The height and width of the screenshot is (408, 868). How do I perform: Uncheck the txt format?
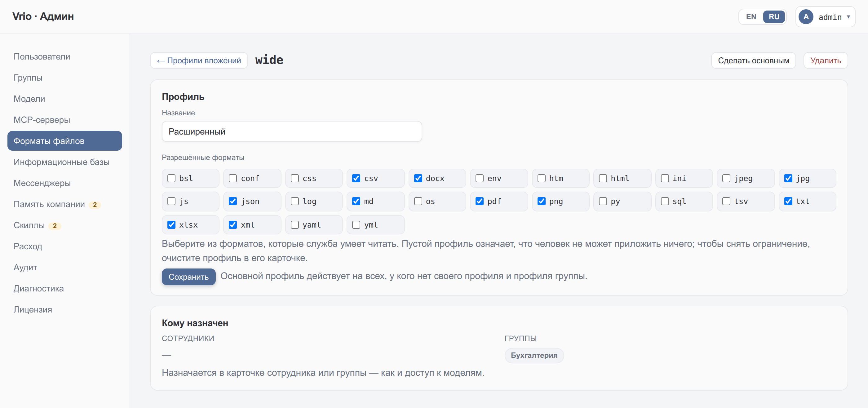point(788,201)
